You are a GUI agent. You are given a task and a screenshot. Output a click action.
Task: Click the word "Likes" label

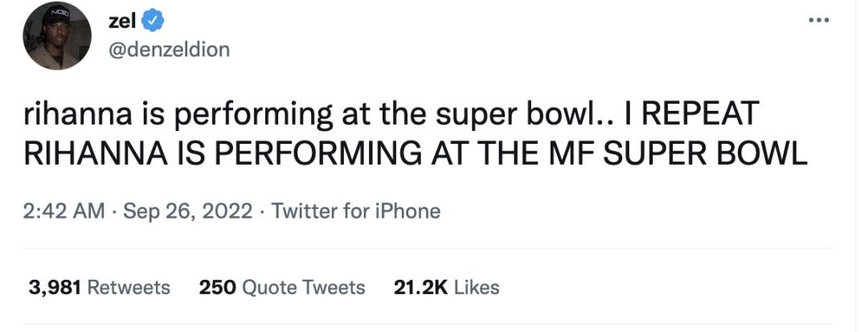pyautogui.click(x=477, y=287)
